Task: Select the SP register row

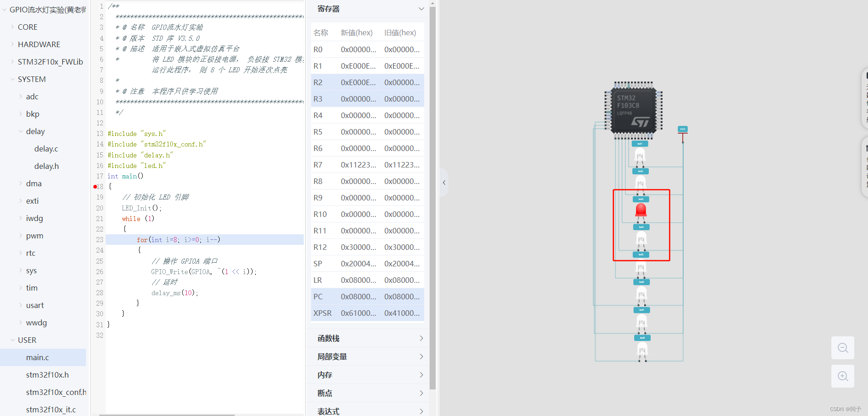Action: (x=367, y=264)
